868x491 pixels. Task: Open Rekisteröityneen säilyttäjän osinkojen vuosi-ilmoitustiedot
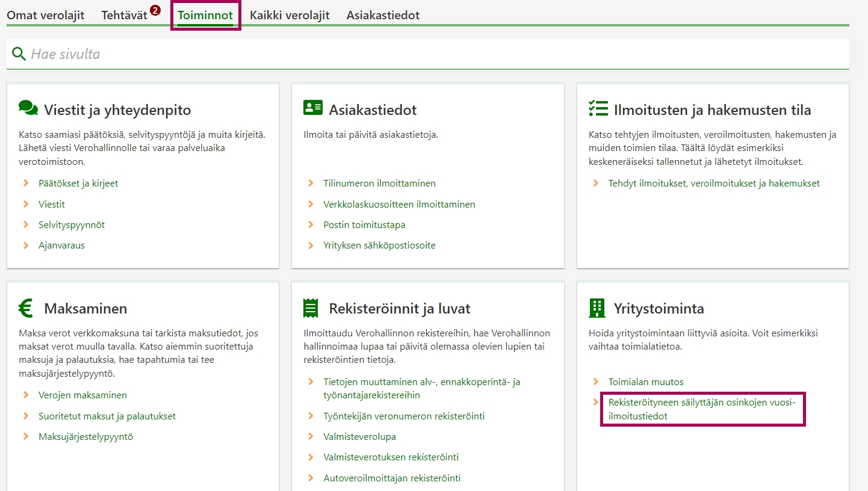point(702,409)
